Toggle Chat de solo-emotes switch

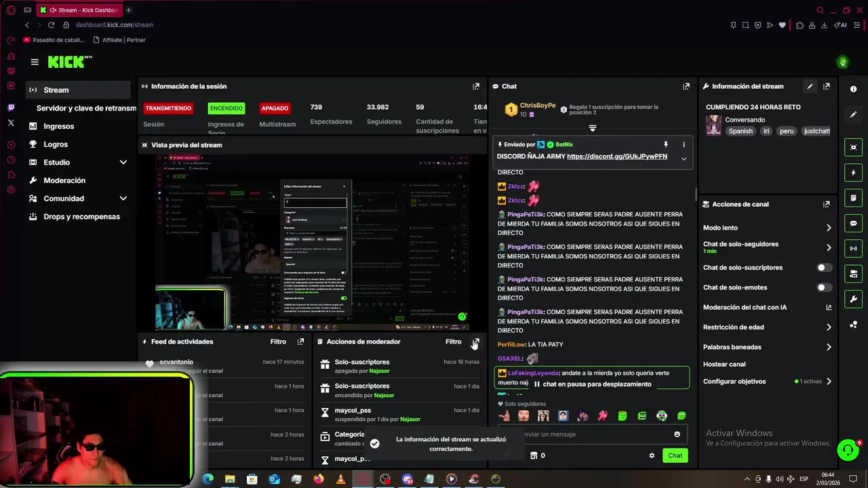point(824,287)
